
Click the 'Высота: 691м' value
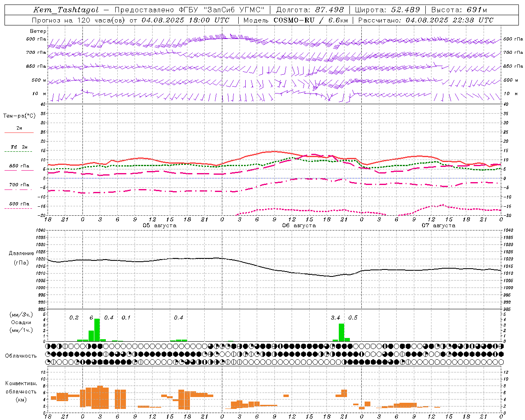pos(459,10)
